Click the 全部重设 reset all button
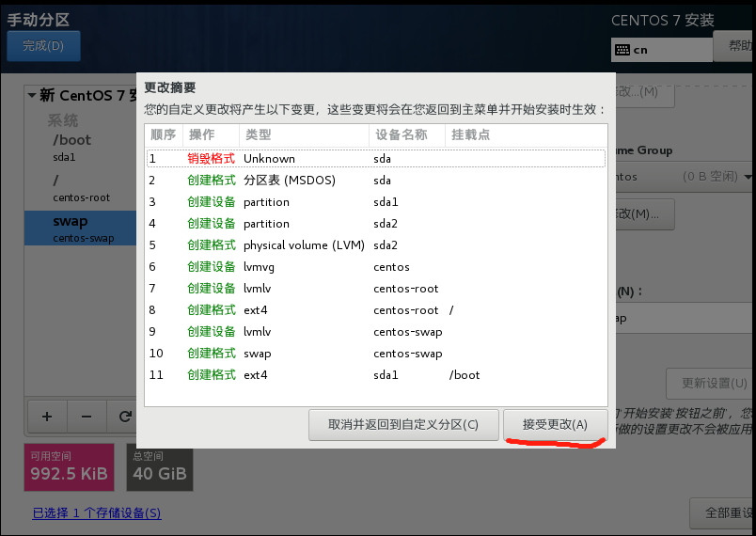The height and width of the screenshot is (536, 756). point(723,512)
